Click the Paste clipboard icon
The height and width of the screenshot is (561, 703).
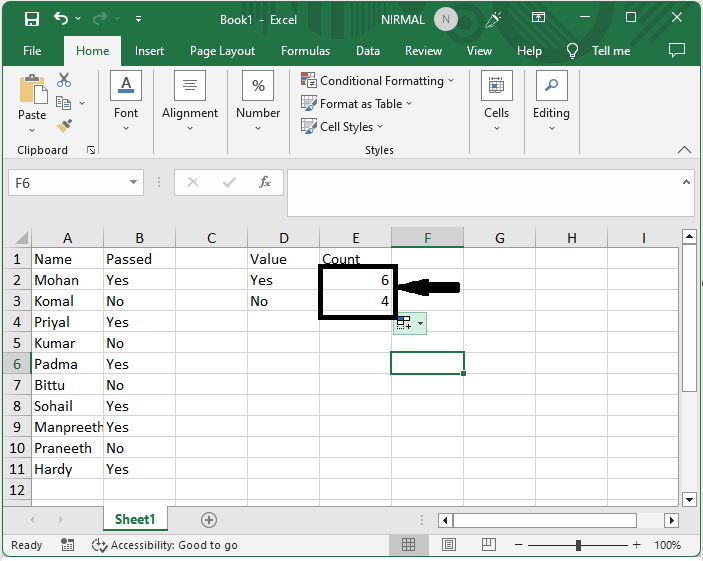[x=32, y=89]
